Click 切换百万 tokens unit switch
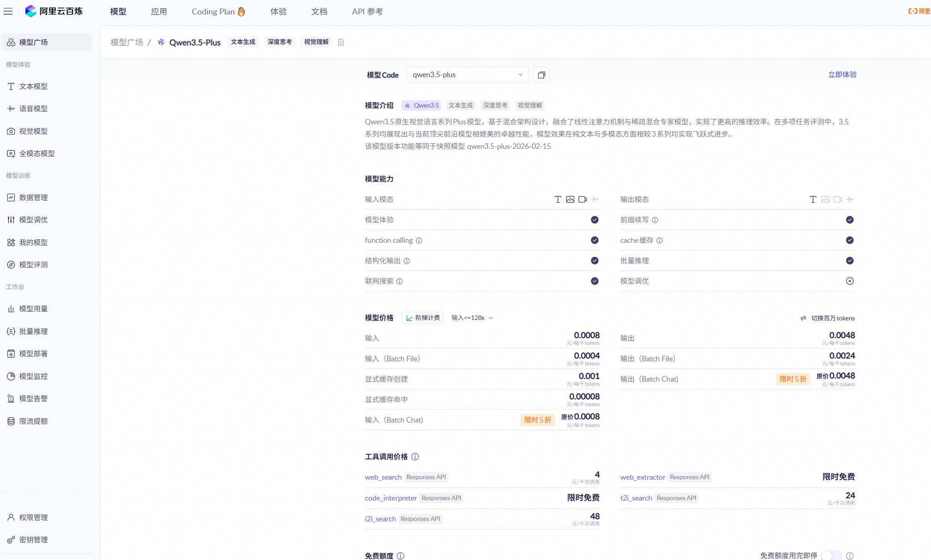This screenshot has width=931, height=560. 828,318
